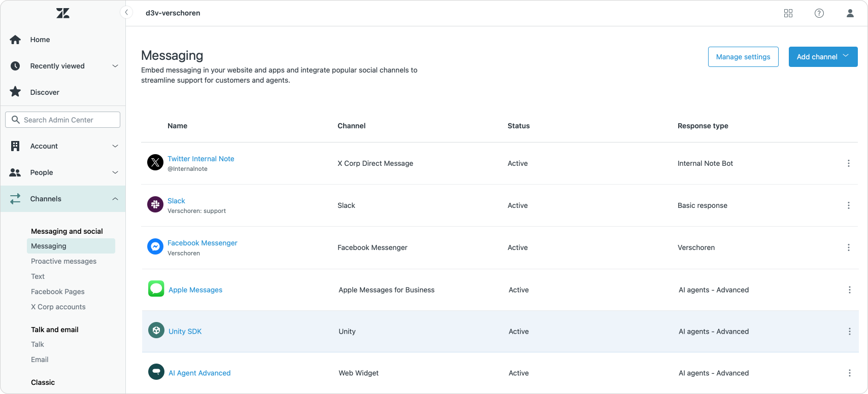Click the Slack channel icon
The width and height of the screenshot is (868, 394).
[x=155, y=205]
